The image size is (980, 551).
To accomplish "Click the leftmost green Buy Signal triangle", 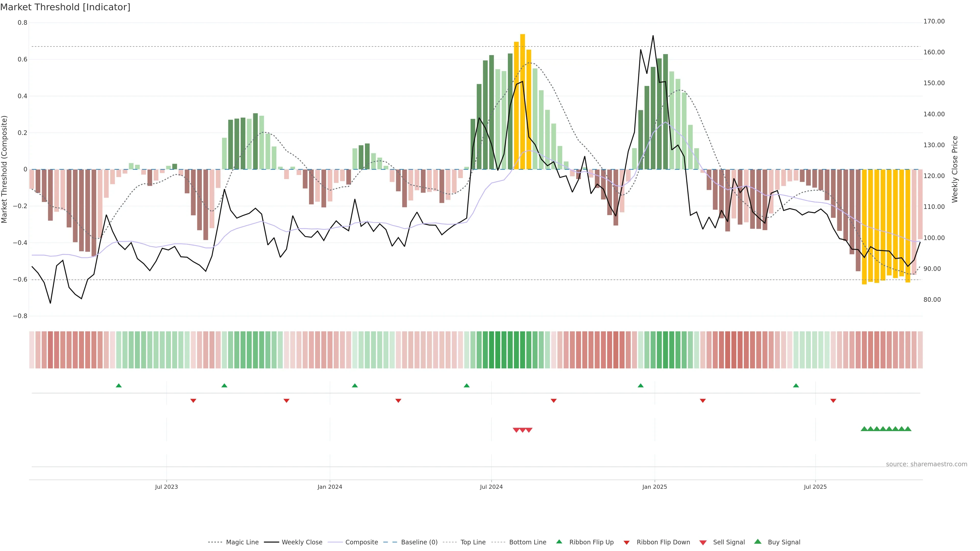I will point(864,429).
